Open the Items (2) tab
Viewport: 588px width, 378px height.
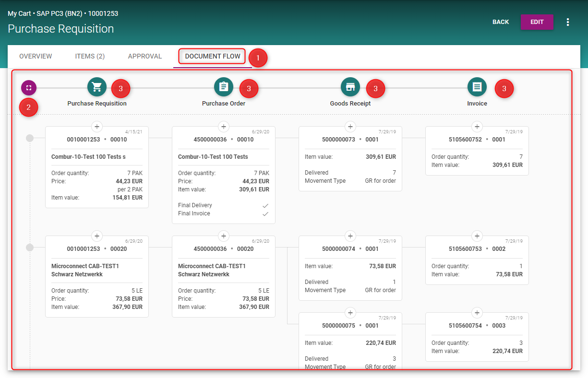point(90,57)
